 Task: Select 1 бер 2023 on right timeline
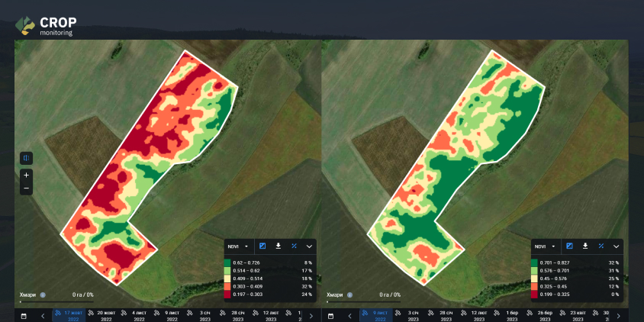(507, 315)
